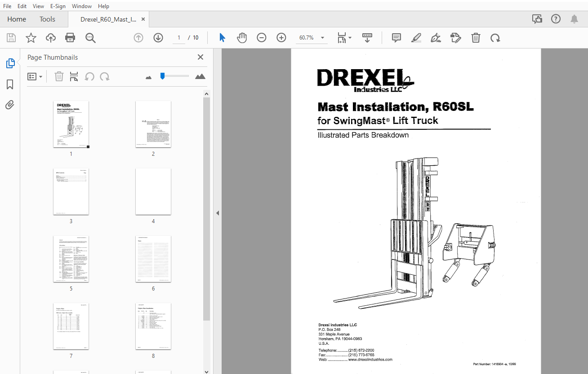Screen dimensions: 588x374
Task: Select page 7 thumbnail
Action: click(x=71, y=326)
